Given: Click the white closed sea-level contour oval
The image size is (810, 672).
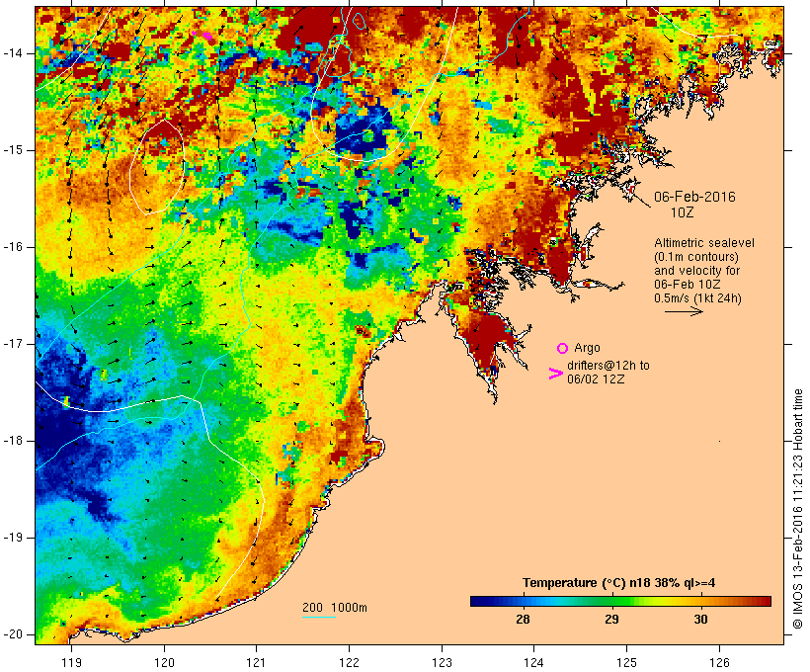Looking at the screenshot, I should point(156,166).
